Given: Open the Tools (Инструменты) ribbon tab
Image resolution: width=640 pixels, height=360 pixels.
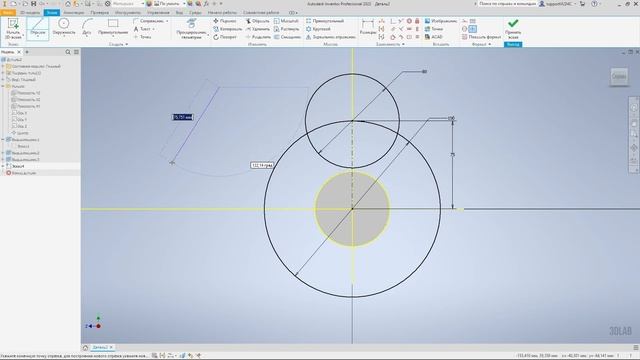Looking at the screenshot, I should pos(128,13).
